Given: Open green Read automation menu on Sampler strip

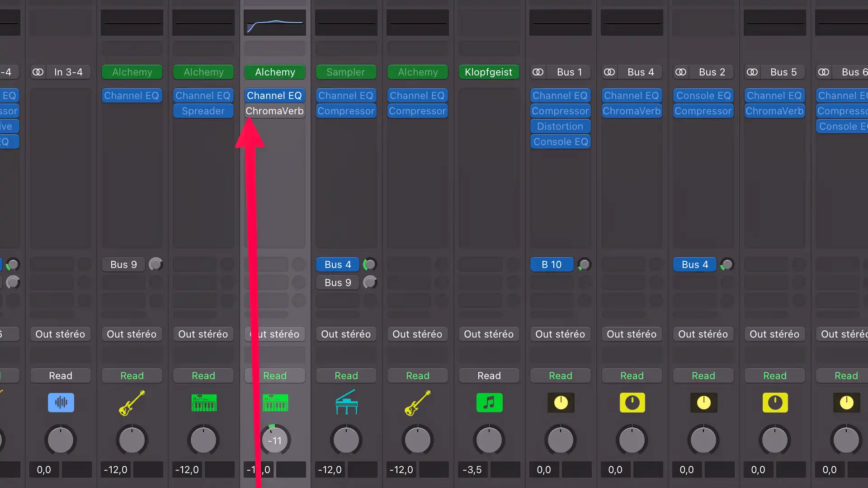Looking at the screenshot, I should [x=346, y=375].
